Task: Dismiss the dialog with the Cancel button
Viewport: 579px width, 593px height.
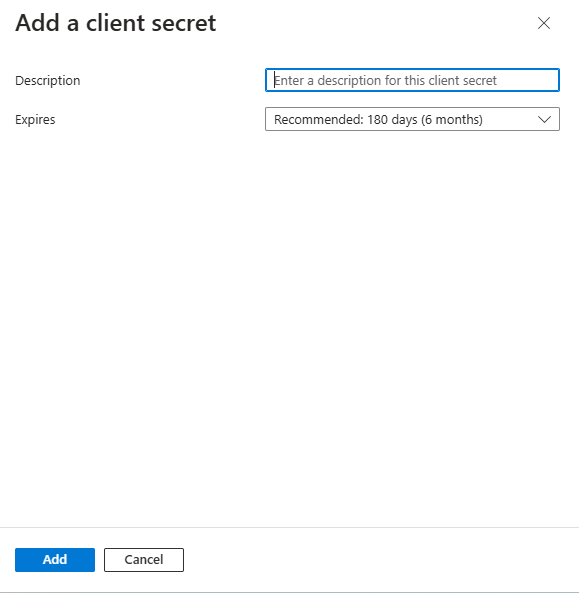Action: coord(144,560)
